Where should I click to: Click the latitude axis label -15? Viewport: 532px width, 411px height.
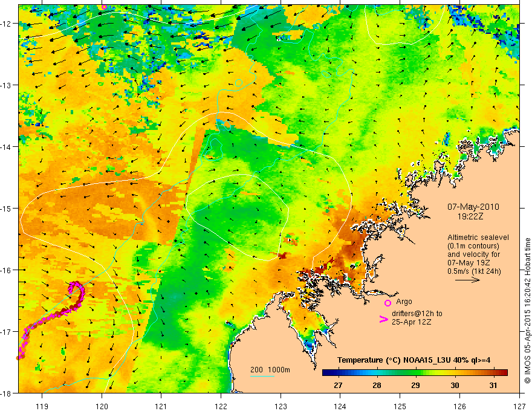click(x=6, y=208)
